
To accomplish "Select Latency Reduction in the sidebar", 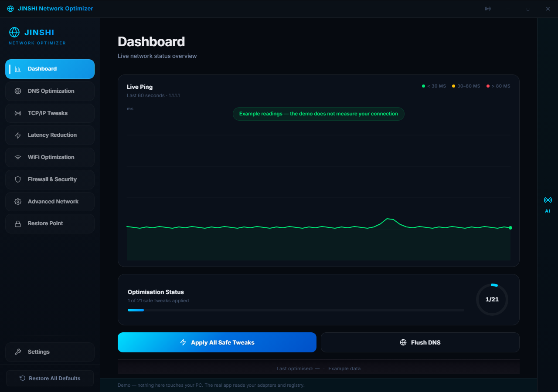I will pos(50,135).
